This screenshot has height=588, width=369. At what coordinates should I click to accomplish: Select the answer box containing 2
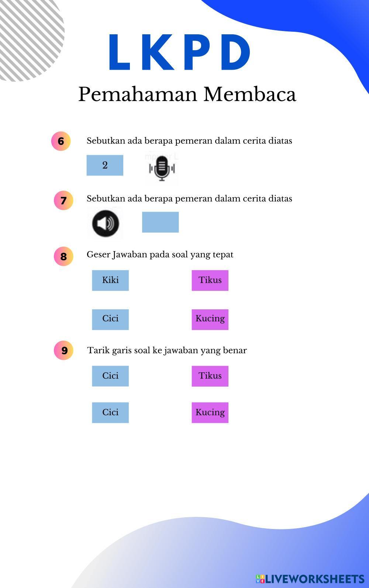click(x=105, y=165)
